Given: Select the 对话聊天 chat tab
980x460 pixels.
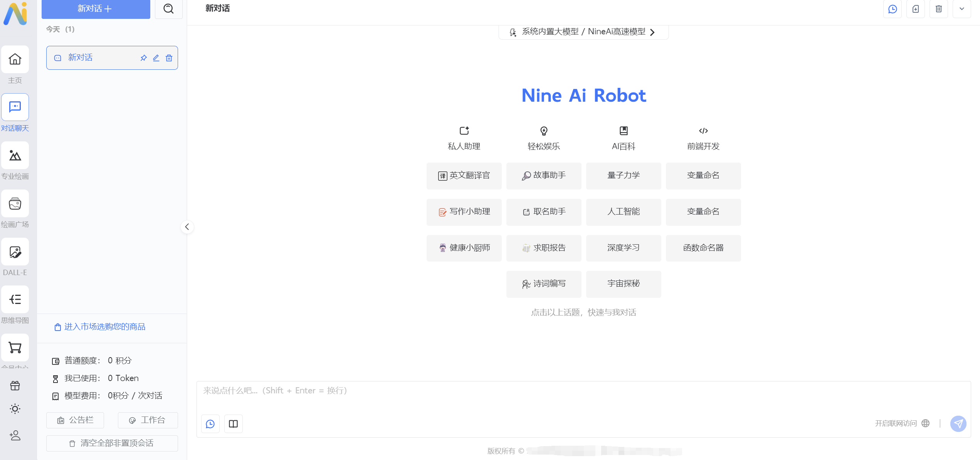Looking at the screenshot, I should (x=15, y=107).
